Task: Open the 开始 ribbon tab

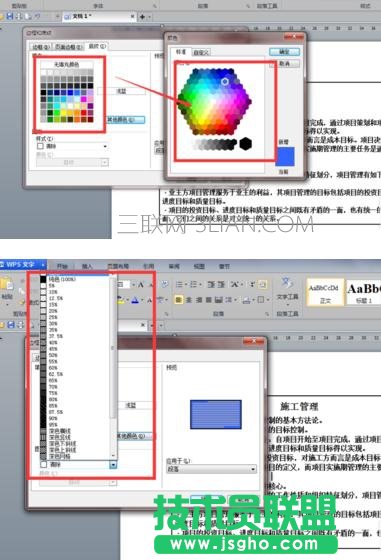Action: coord(62,266)
